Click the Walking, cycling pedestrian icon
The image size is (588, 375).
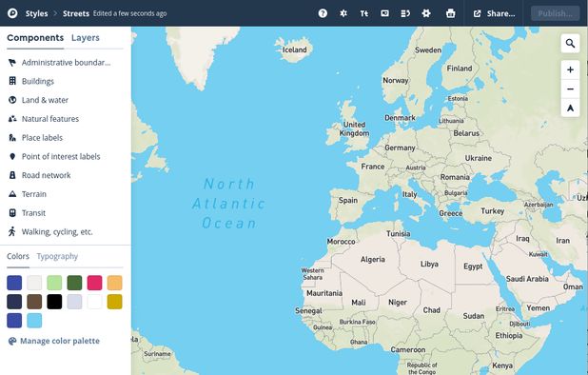click(x=12, y=231)
